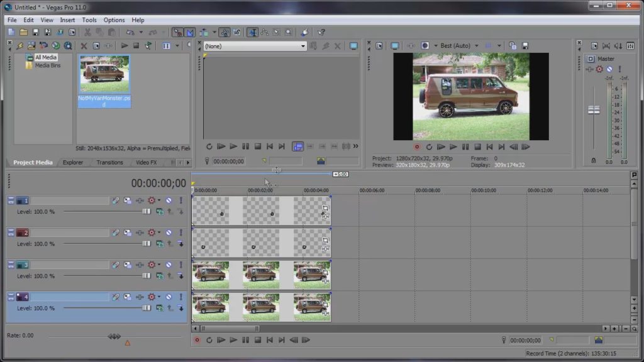Open track motion for video track 1
This screenshot has width=644, height=362.
pos(128,200)
